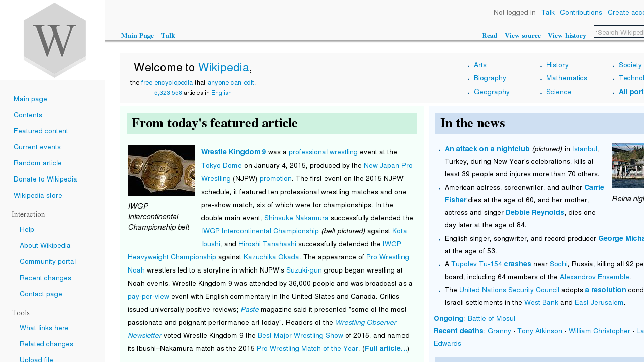This screenshot has width=644, height=362.
Task: Open the Contact page link
Action: (x=41, y=294)
